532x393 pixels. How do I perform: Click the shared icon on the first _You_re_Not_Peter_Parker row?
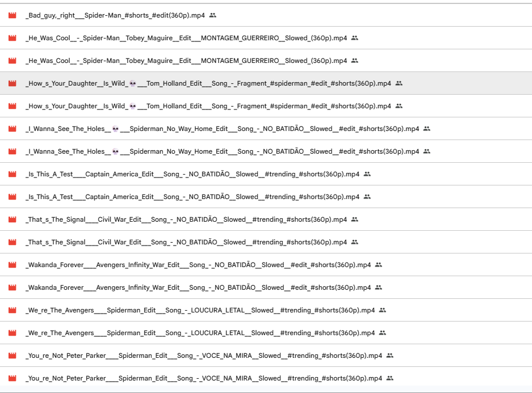coord(390,356)
